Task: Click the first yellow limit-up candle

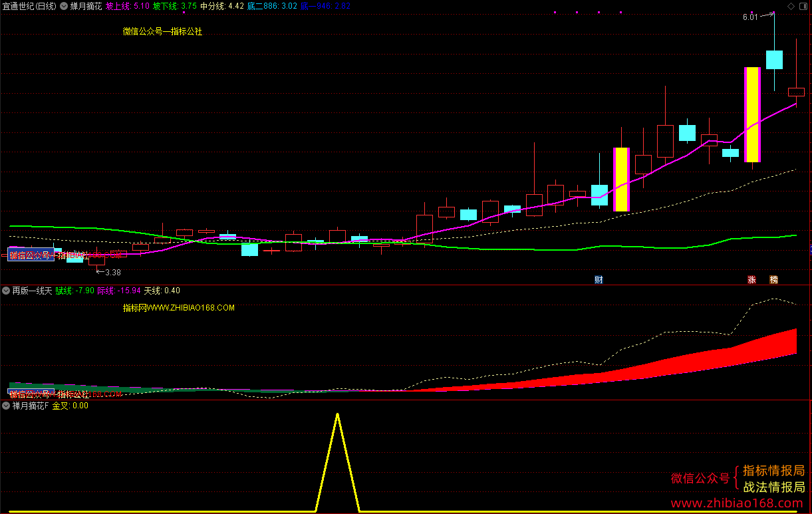Action: (621, 180)
